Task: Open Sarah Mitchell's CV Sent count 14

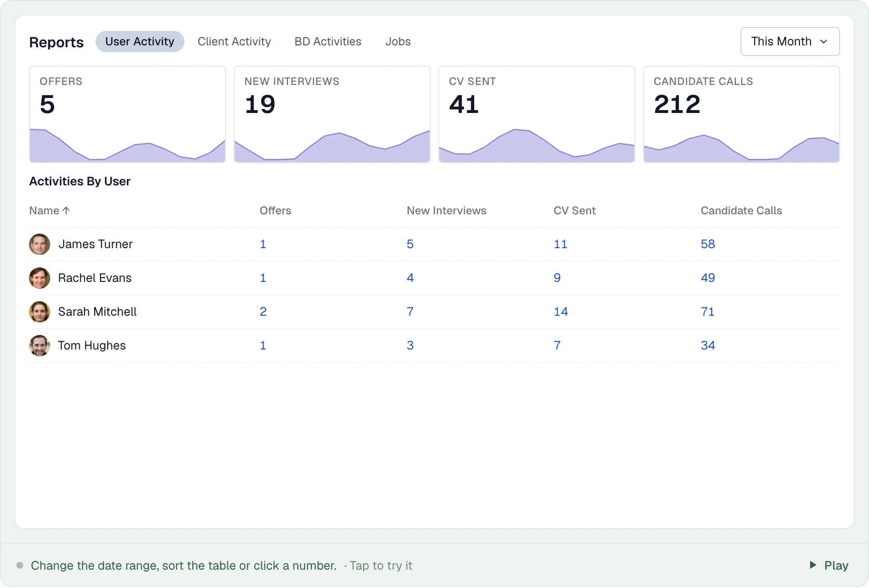Action: 561,312
